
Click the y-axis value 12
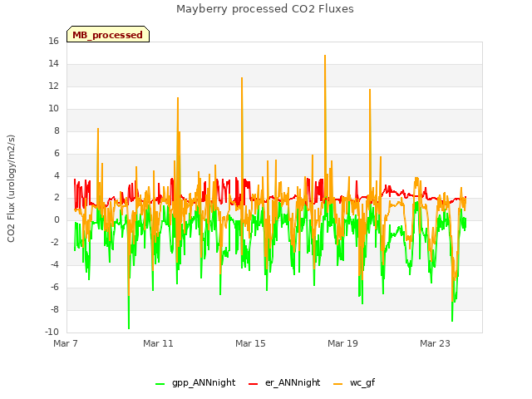pos(53,86)
